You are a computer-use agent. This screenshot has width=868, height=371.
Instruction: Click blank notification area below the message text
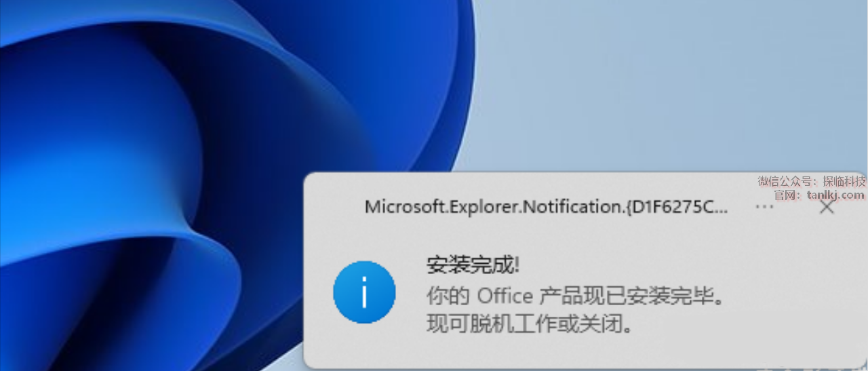[576, 351]
